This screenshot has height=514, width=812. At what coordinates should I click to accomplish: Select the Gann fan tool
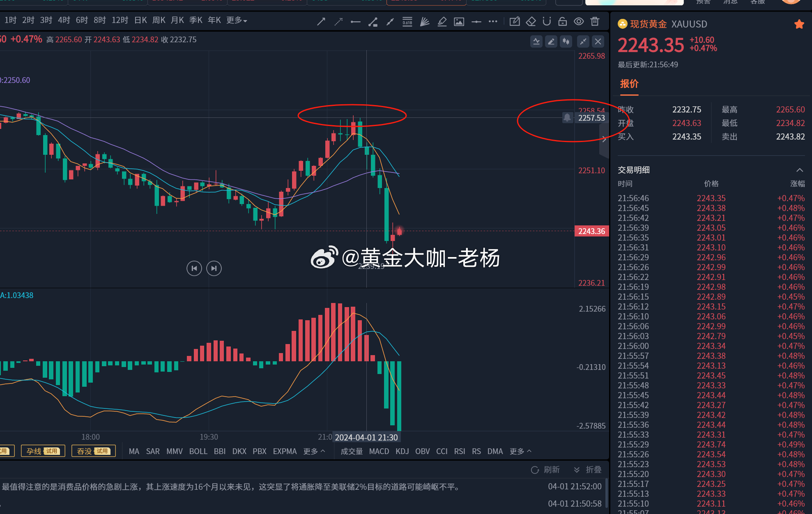pyautogui.click(x=425, y=21)
